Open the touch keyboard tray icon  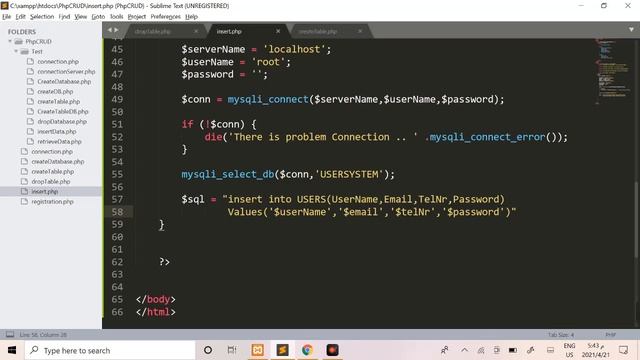[550, 350]
